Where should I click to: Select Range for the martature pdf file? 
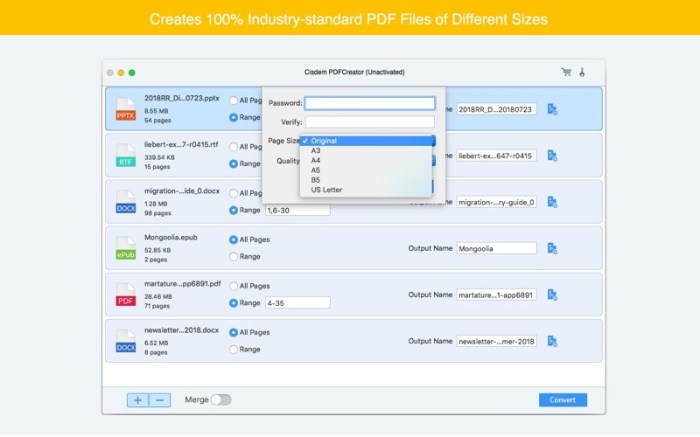[233, 303]
